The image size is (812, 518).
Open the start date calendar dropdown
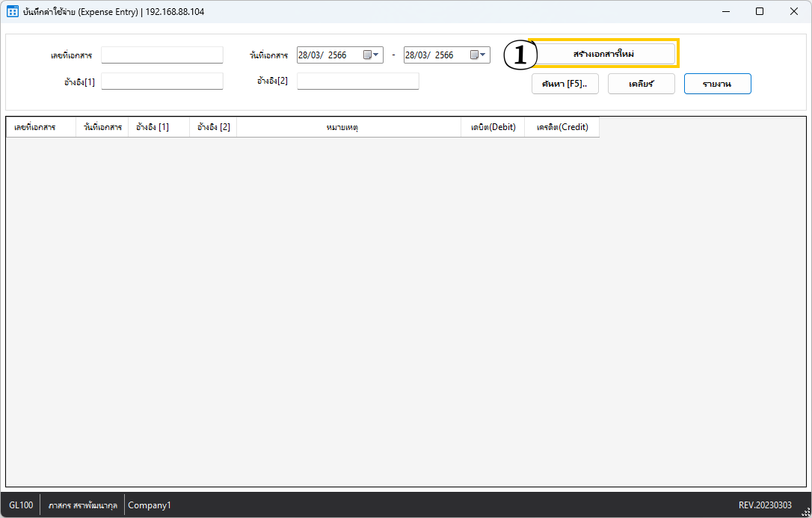372,55
